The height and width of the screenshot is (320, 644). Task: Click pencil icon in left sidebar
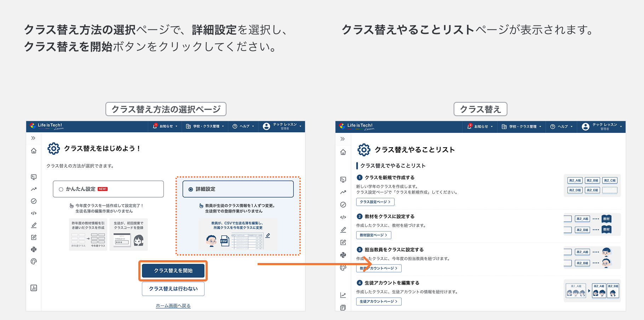click(x=34, y=225)
